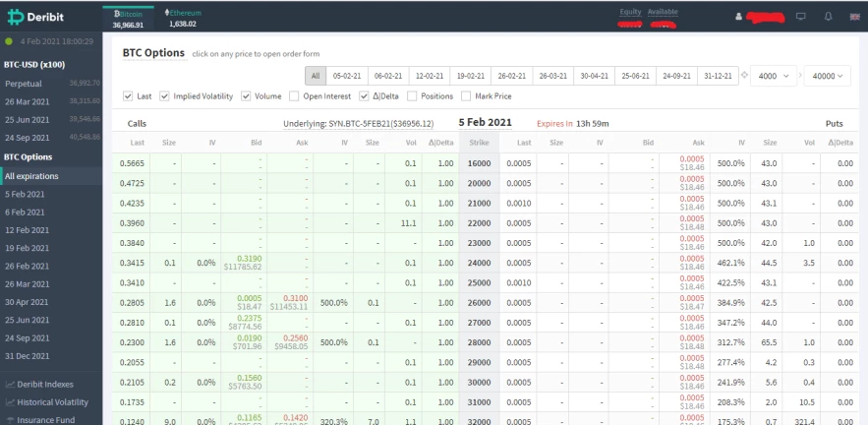Toggle the Implied Volatility checkbox
The height and width of the screenshot is (425, 868).
(x=164, y=95)
